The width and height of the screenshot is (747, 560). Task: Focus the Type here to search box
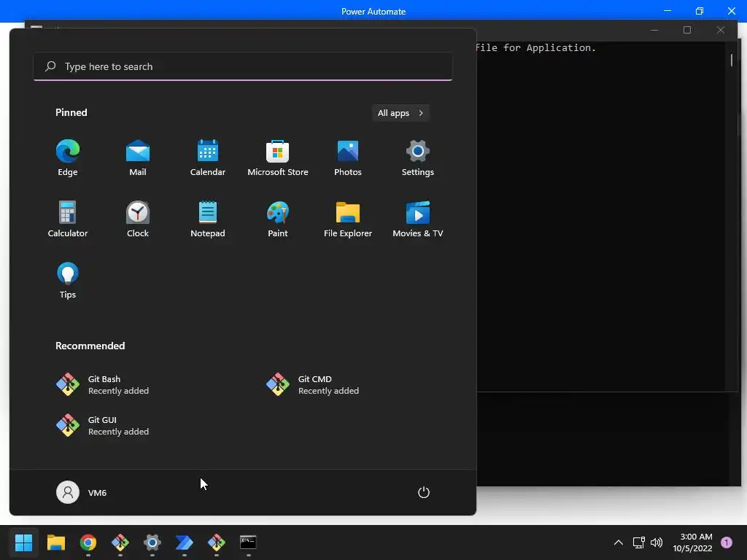pos(243,66)
